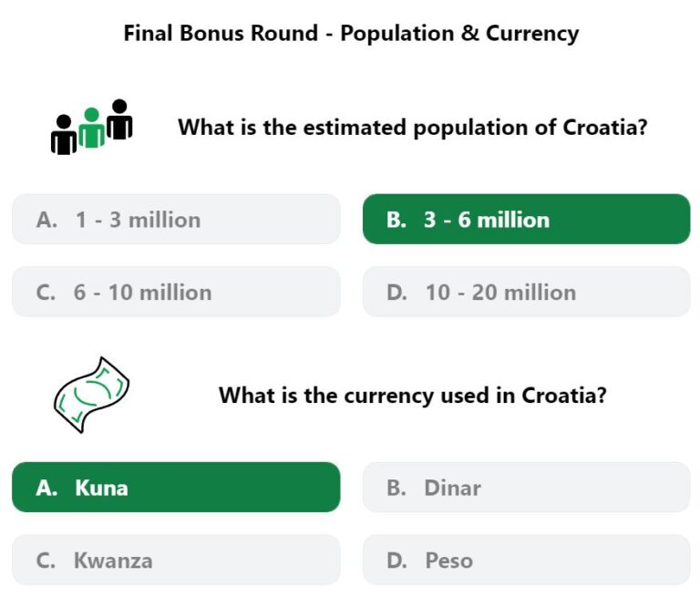Image resolution: width=700 pixels, height=608 pixels.
Task: Click the Final Bonus Round title heading
Action: [351, 34]
